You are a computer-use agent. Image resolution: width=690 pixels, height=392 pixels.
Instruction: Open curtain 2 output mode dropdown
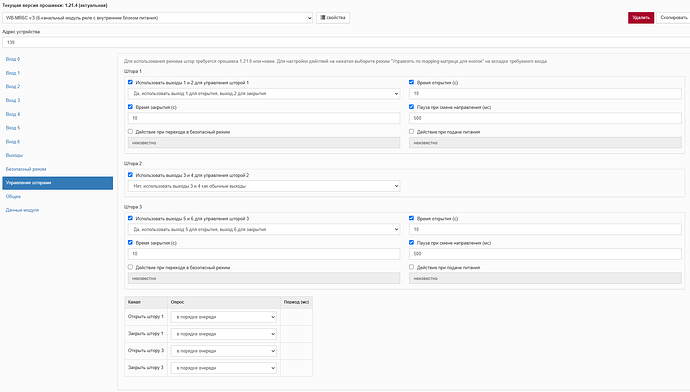coord(264,186)
